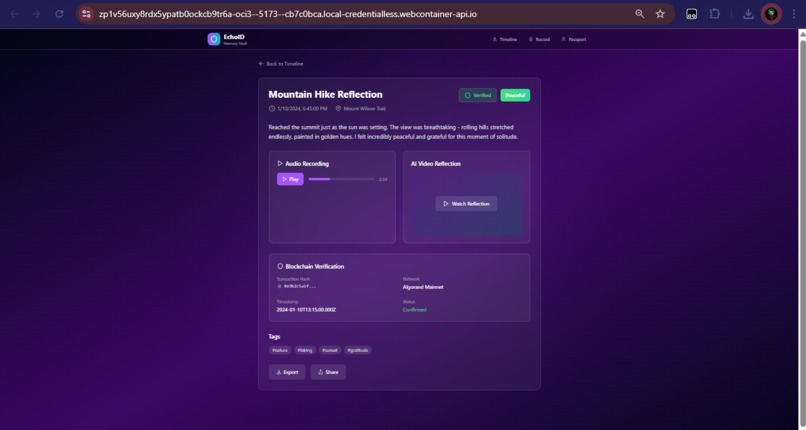The width and height of the screenshot is (806, 430).
Task: Share this memory
Action: pos(328,372)
